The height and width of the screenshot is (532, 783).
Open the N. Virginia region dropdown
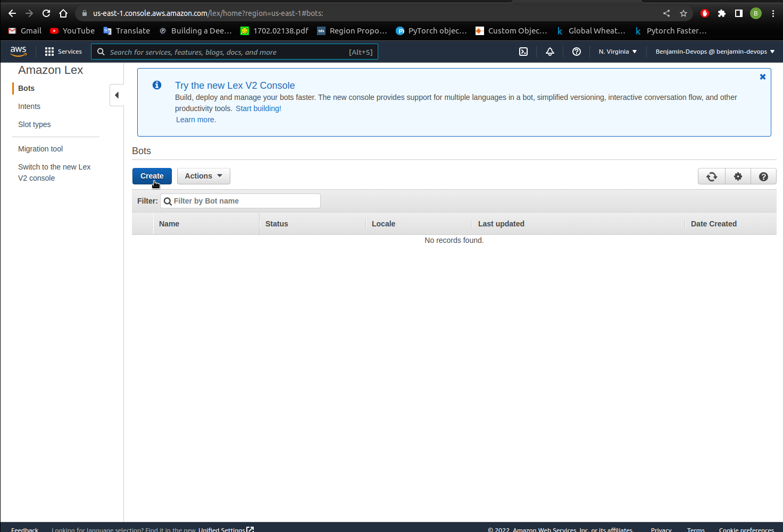(x=618, y=52)
